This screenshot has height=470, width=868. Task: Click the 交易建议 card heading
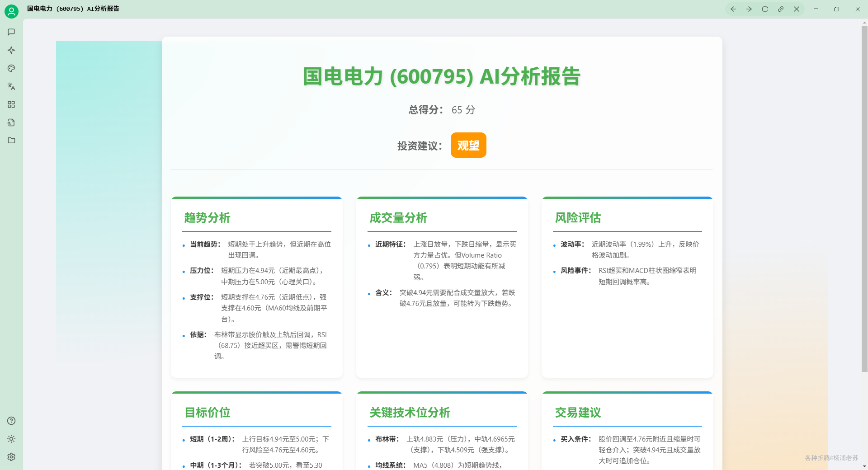578,413
